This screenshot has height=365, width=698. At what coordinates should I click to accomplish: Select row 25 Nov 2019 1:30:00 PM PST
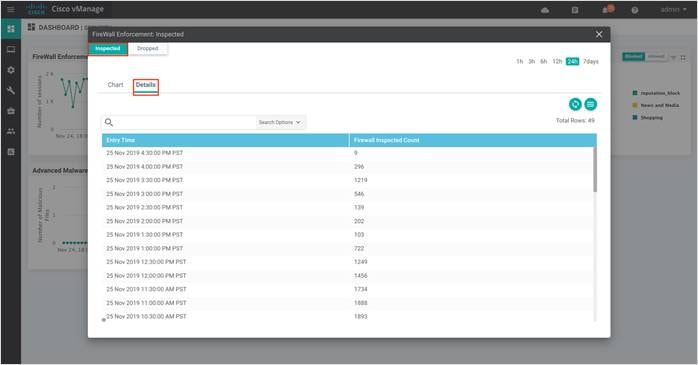[348, 235]
